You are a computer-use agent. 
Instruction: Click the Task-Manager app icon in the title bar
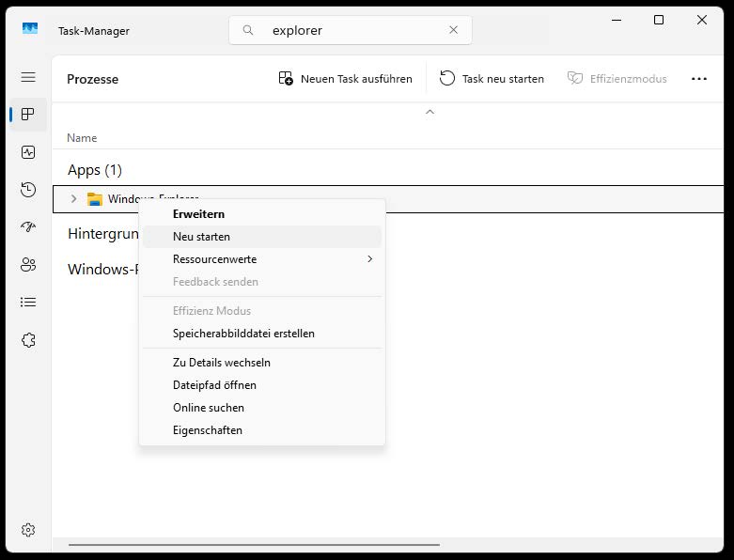click(x=30, y=28)
